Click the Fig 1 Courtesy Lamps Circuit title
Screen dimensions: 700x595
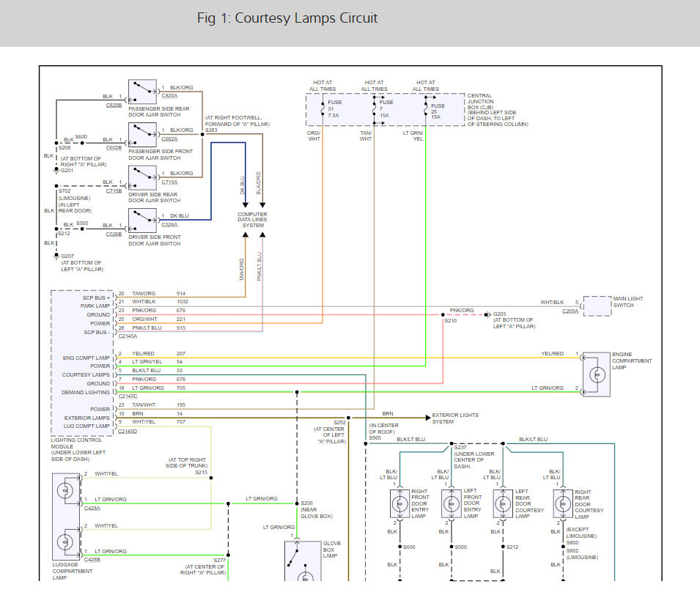coord(287,18)
